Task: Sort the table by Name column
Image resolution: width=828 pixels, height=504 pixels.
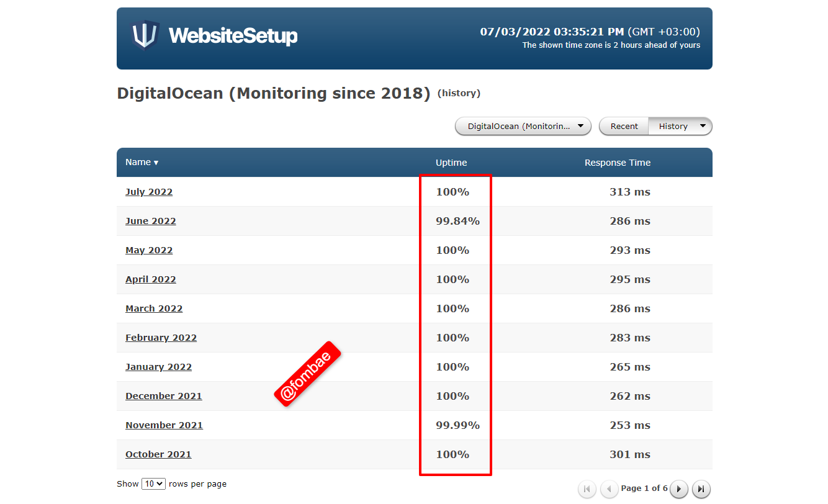Action: pos(142,162)
